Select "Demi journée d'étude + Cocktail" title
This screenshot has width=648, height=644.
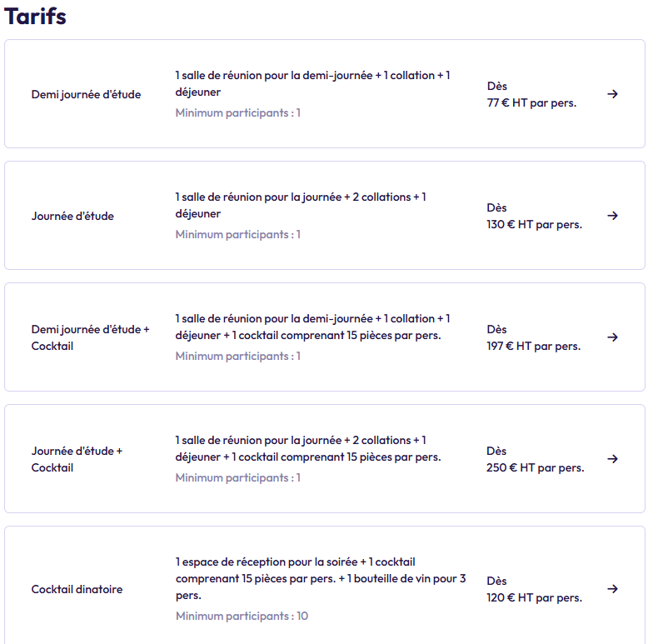click(x=90, y=337)
